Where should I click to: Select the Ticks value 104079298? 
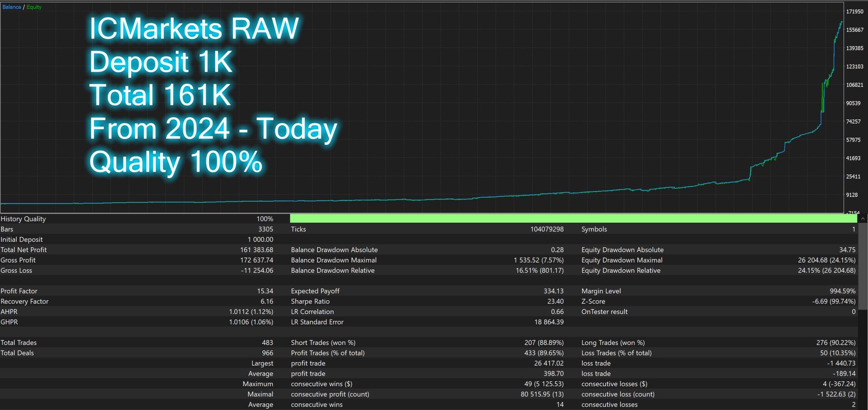[x=547, y=229]
